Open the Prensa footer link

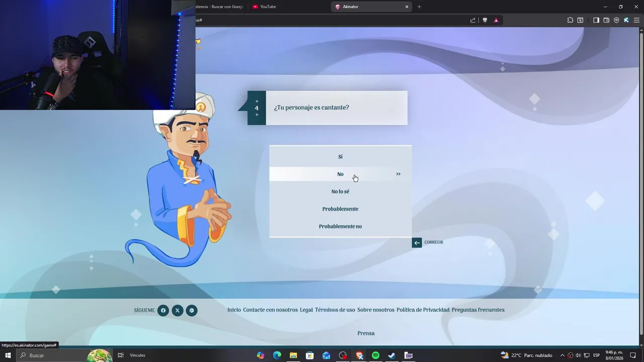click(366, 333)
